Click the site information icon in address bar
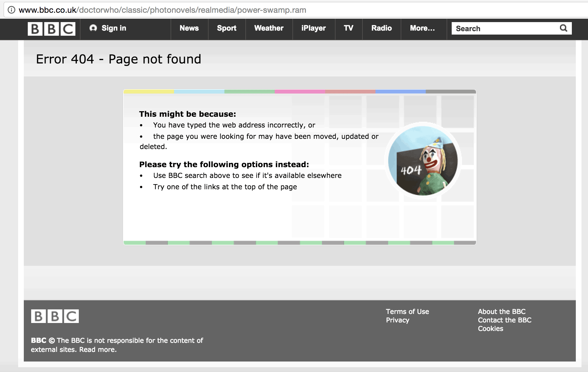Image resolution: width=588 pixels, height=372 pixels. click(x=11, y=10)
